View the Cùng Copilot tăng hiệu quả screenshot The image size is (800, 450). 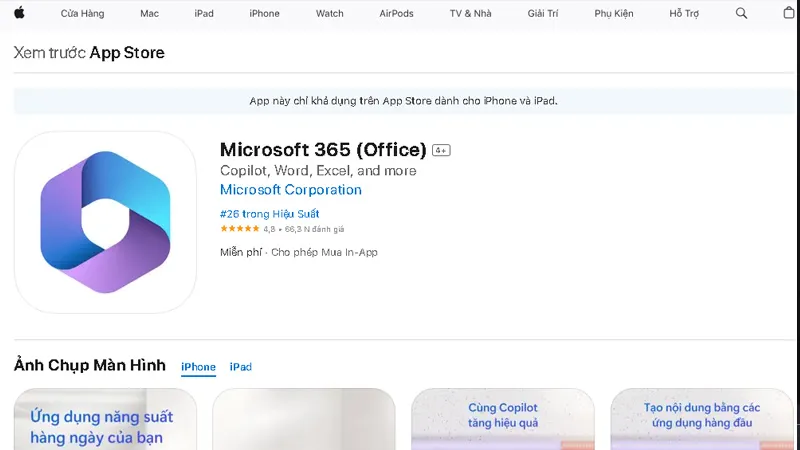503,419
